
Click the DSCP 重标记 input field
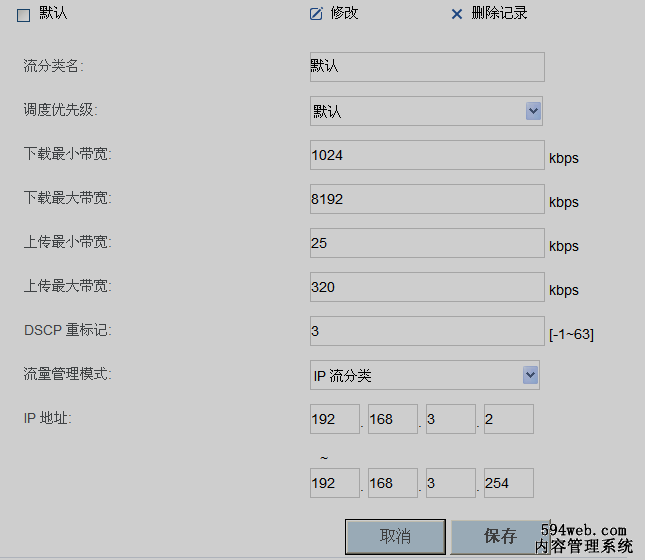point(427,331)
